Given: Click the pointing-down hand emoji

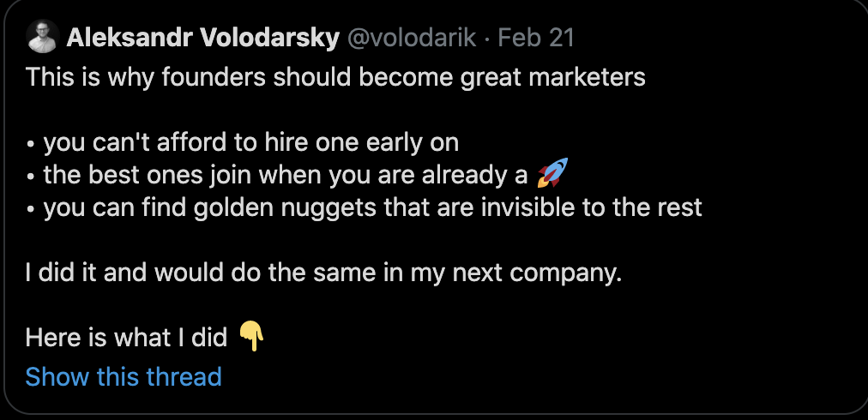Looking at the screenshot, I should pyautogui.click(x=251, y=336).
